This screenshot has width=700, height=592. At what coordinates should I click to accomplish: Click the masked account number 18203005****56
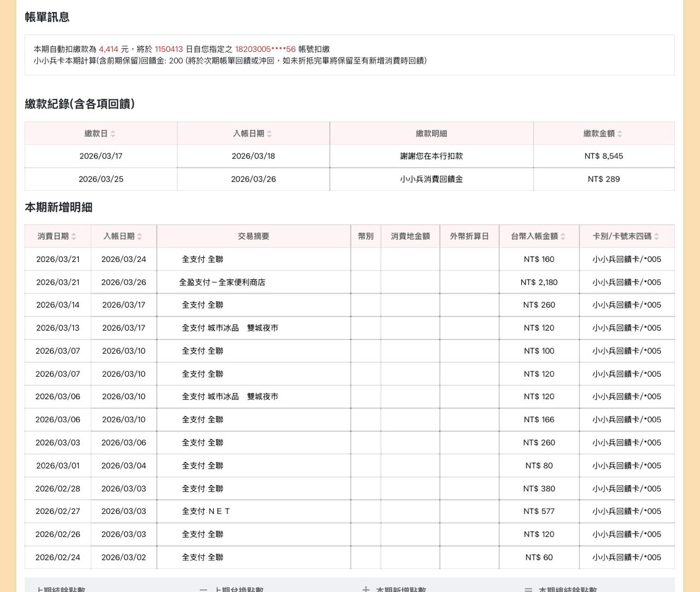(x=265, y=49)
